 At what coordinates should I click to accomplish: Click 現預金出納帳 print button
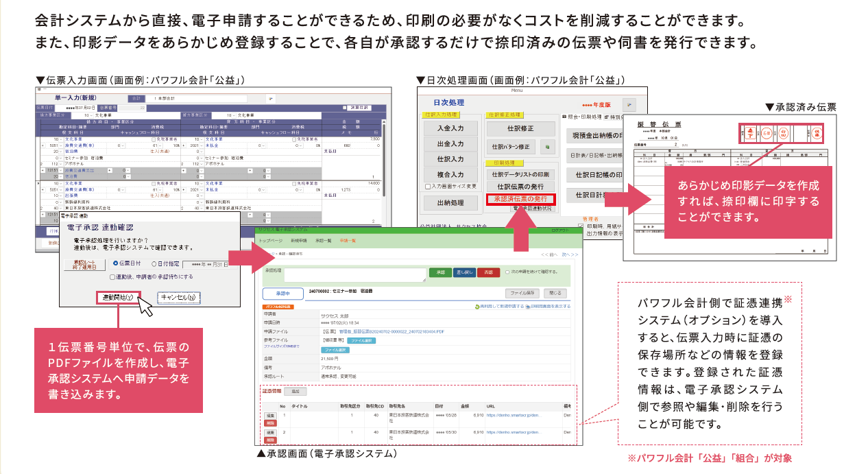coord(594,136)
